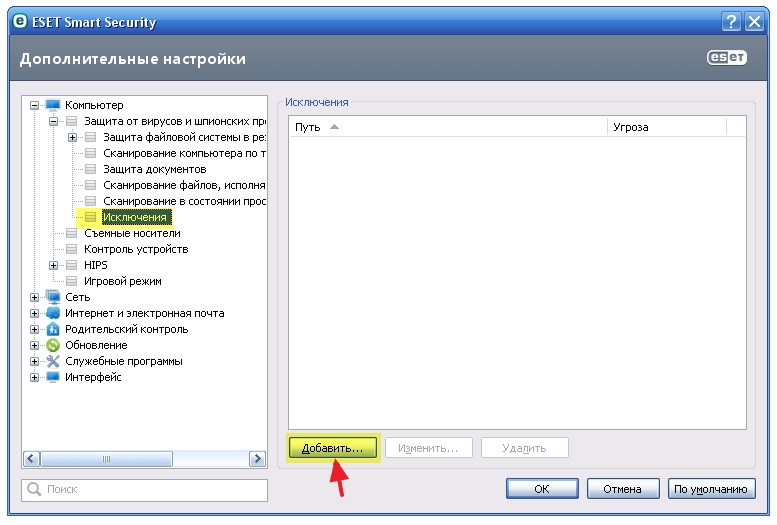
Task: Sort by the Путь column header
Action: 448,127
